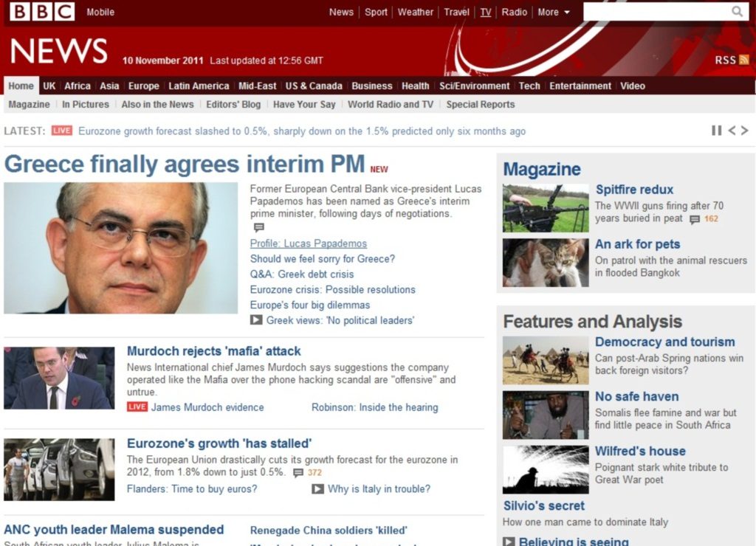The width and height of the screenshot is (756, 546).
Task: Open comments icon on Spitfire redux
Action: click(694, 219)
